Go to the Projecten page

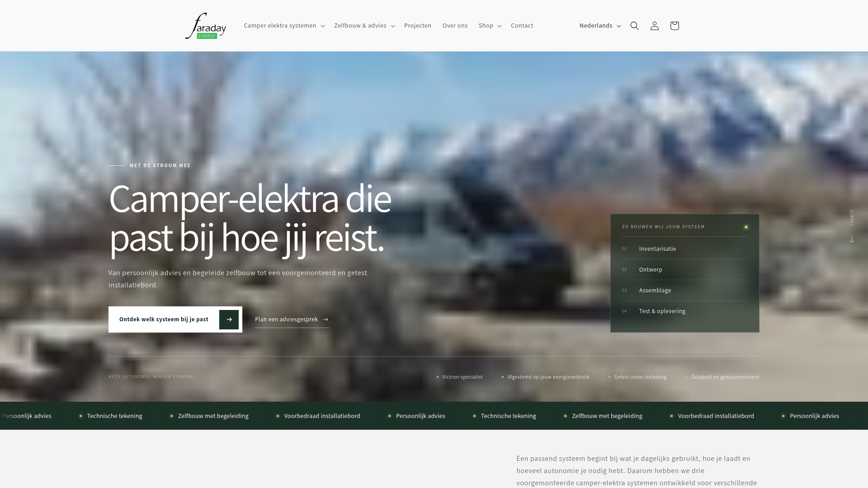coord(418,26)
